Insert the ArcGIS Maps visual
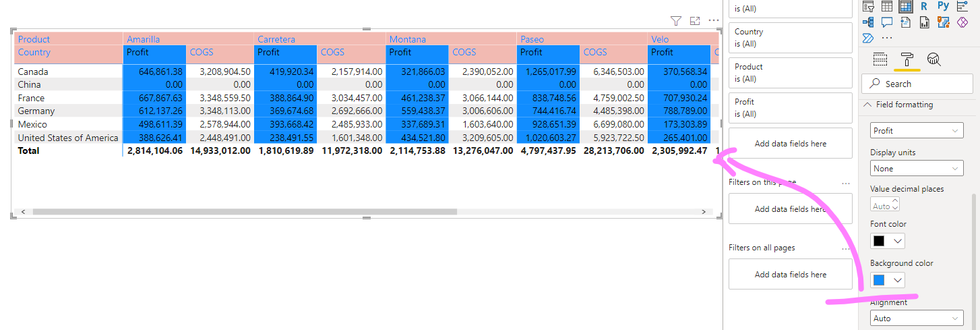The height and width of the screenshot is (330, 980). [943, 22]
